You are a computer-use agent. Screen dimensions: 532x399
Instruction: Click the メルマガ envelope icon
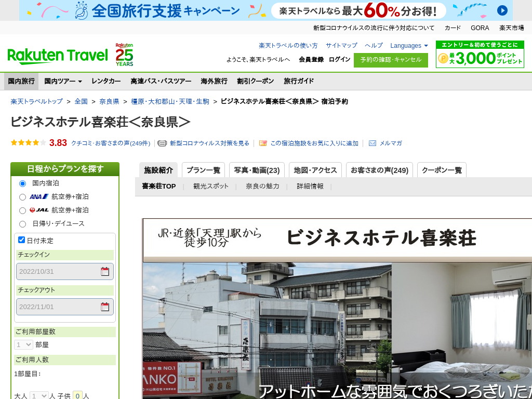click(x=372, y=143)
